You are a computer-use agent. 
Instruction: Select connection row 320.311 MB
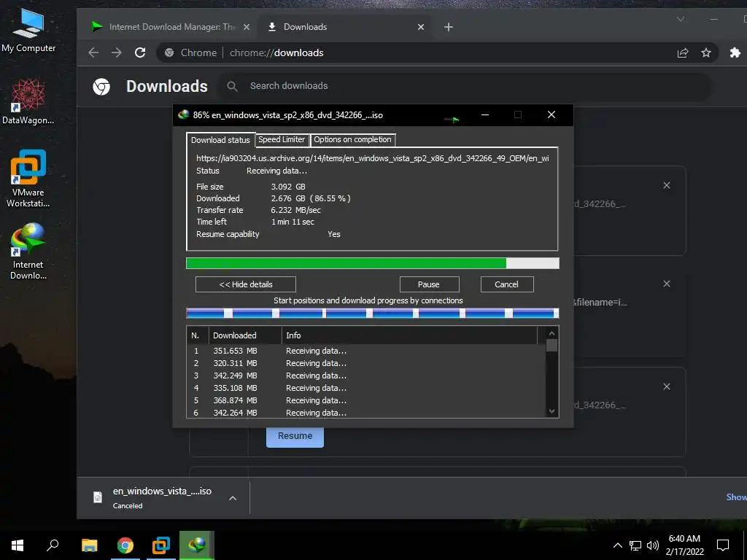coord(366,363)
